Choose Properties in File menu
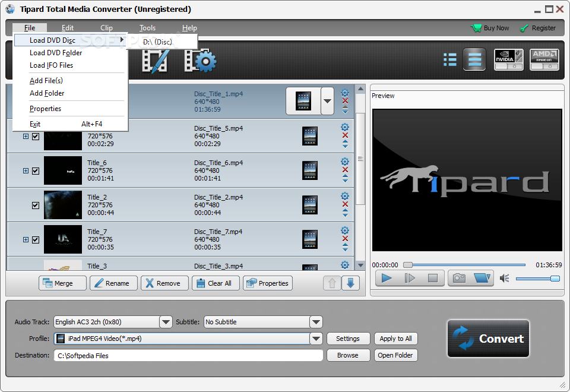570x392 pixels. click(46, 108)
